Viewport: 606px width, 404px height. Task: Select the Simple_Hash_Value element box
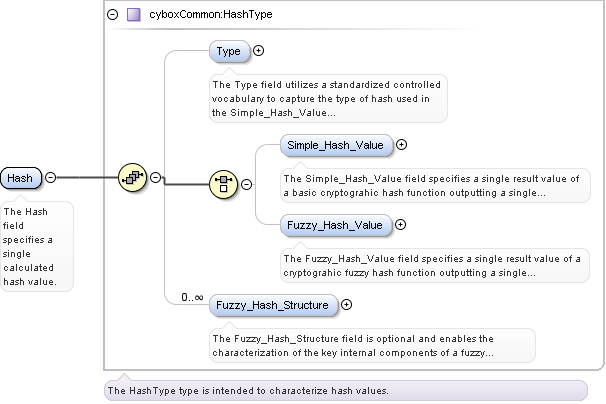pyautogui.click(x=335, y=145)
